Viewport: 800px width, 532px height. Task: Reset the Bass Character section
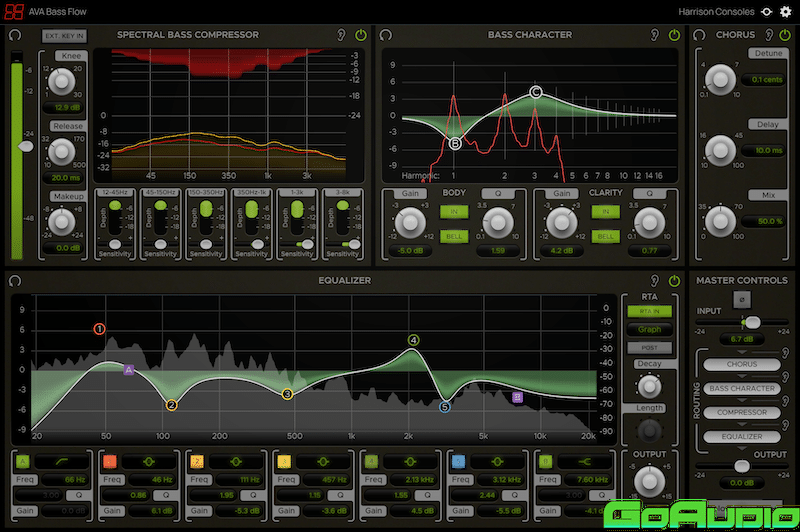(386, 35)
